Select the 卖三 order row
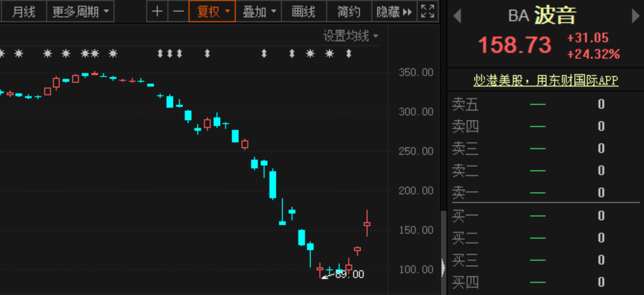The height and width of the screenshot is (295, 644). [x=545, y=149]
